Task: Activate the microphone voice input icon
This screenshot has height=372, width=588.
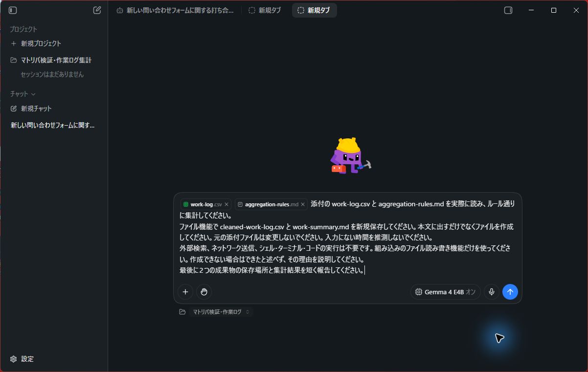Action: pyautogui.click(x=492, y=292)
